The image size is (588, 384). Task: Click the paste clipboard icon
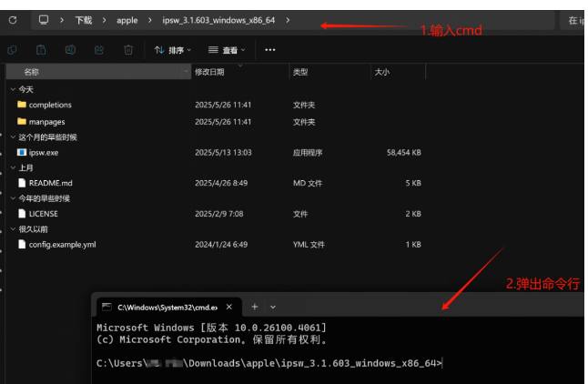(x=41, y=50)
